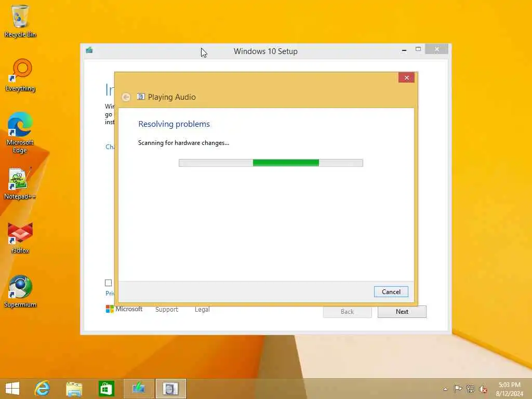Launch the Everything search shortcut
The width and height of the screenshot is (532, 399).
pyautogui.click(x=20, y=75)
